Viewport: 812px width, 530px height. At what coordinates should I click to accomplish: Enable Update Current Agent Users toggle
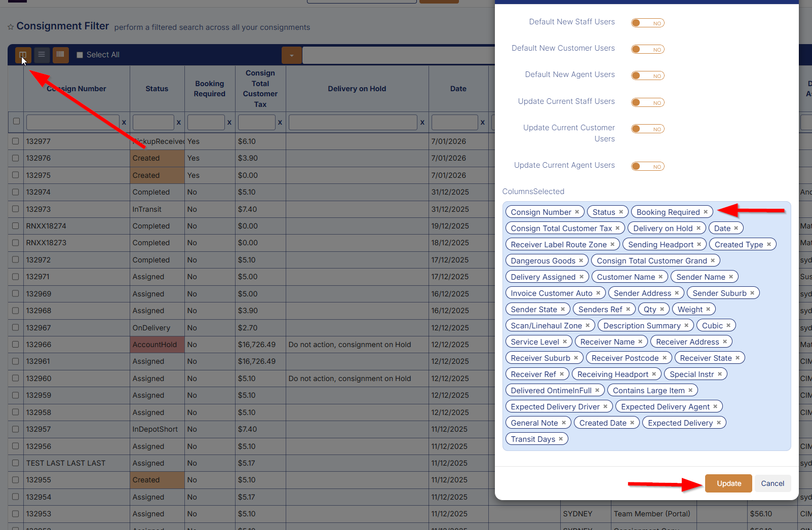coord(647,166)
